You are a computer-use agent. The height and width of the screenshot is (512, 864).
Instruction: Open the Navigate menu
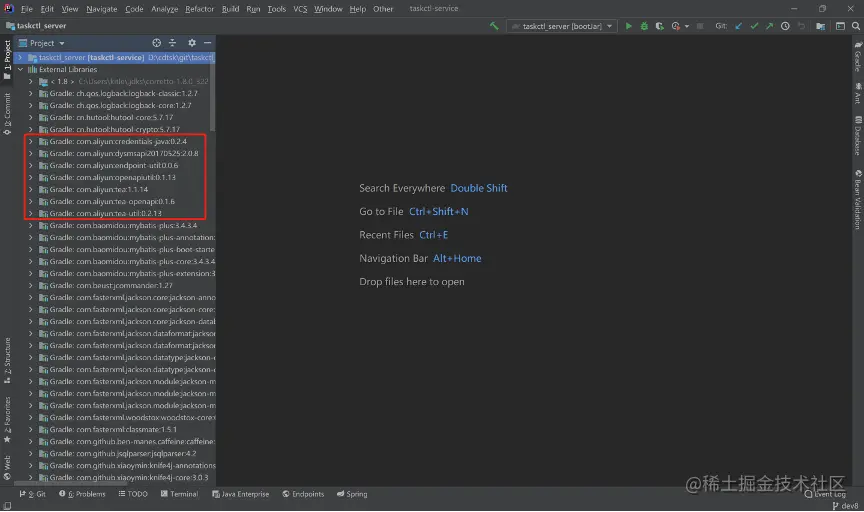(x=101, y=9)
